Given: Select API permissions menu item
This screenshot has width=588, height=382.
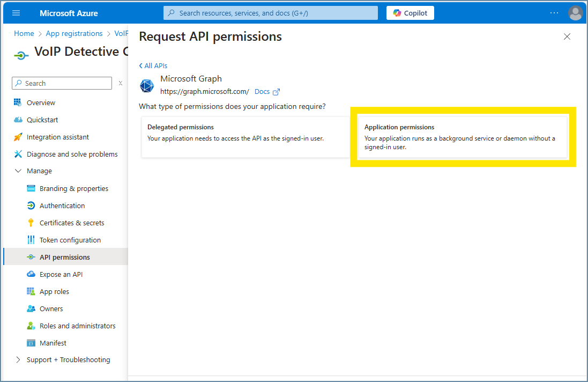Looking at the screenshot, I should pyautogui.click(x=65, y=257).
